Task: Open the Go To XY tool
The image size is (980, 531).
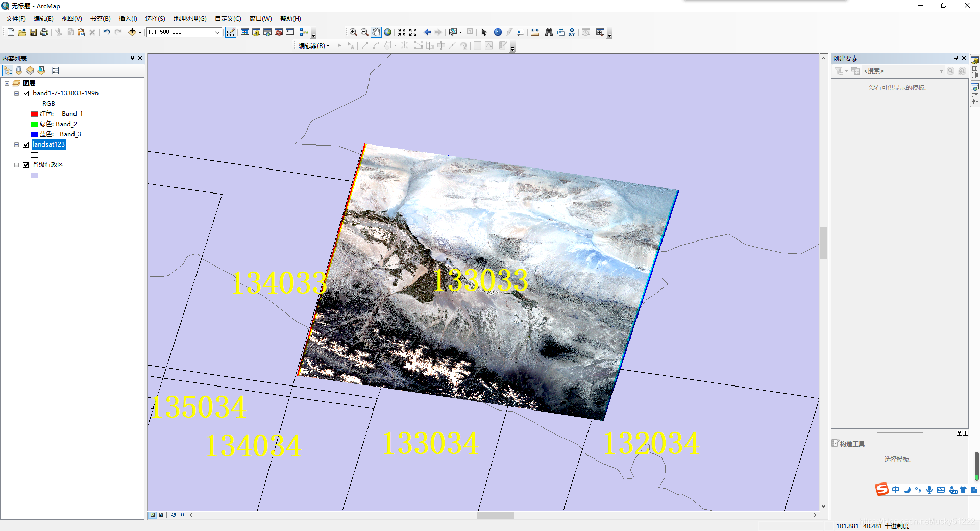Action: 572,32
